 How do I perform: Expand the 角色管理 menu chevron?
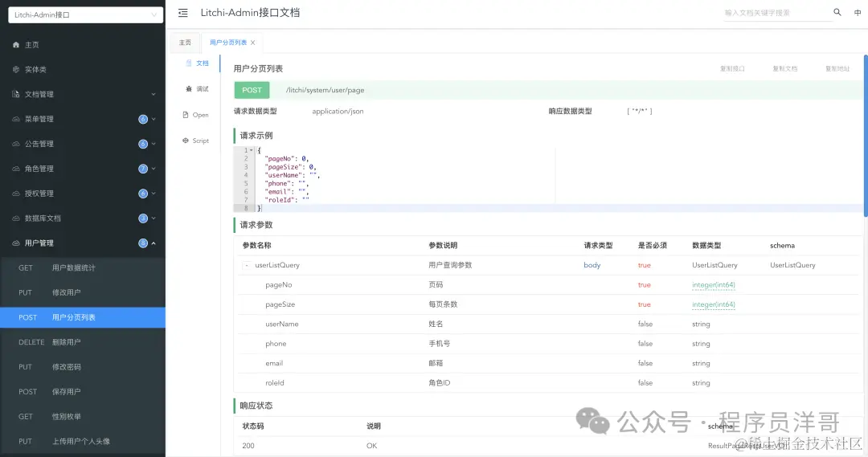point(154,169)
